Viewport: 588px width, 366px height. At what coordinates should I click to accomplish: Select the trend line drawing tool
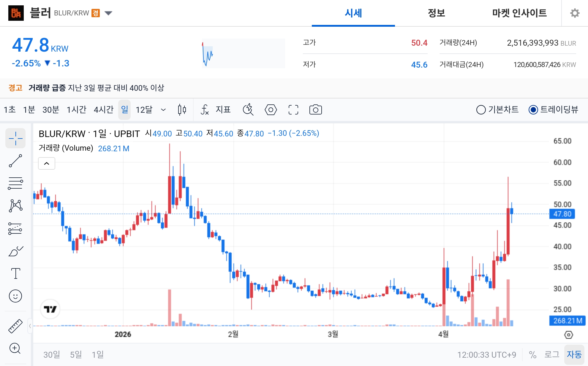pos(15,161)
